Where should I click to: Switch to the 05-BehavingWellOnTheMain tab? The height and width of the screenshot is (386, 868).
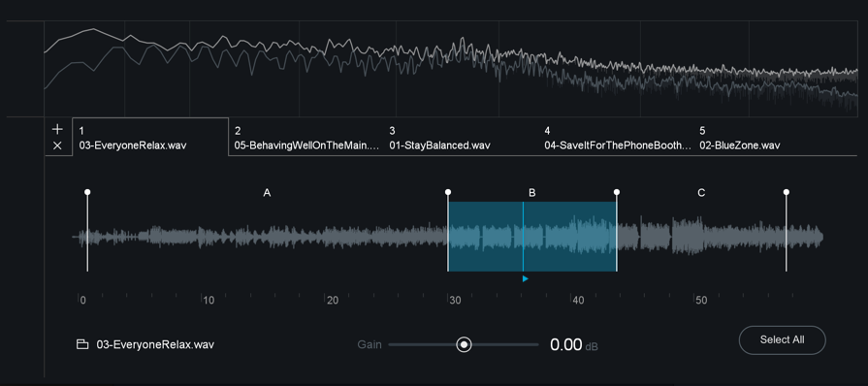pyautogui.click(x=305, y=139)
